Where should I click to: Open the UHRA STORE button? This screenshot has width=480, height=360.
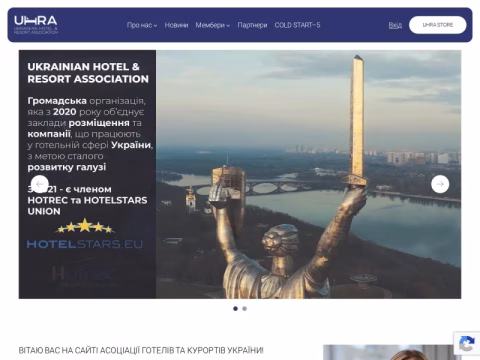pyautogui.click(x=438, y=25)
